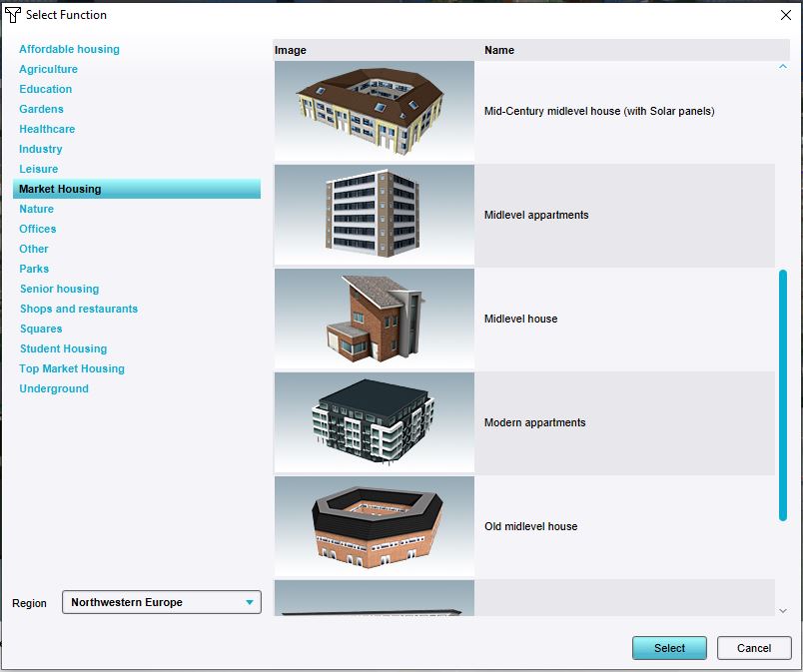Select the Midlevel appartments building thumbnail
This screenshot has width=803, height=672.
374,215
